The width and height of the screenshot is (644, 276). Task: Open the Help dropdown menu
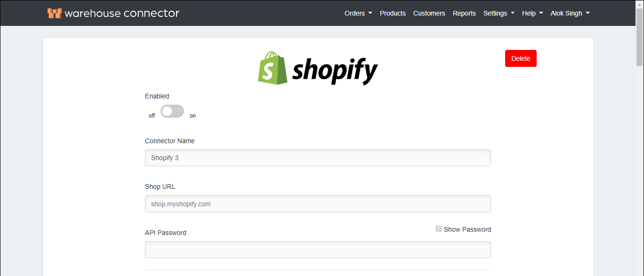(x=532, y=13)
